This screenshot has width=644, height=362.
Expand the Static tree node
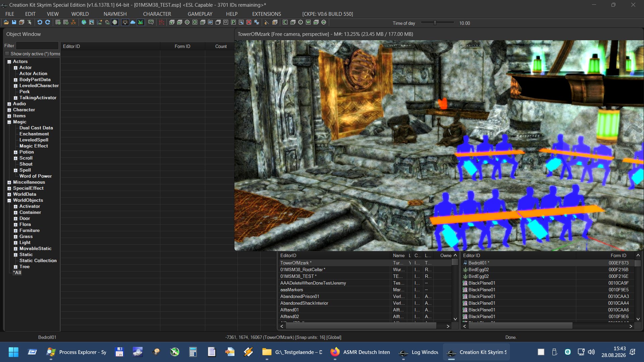point(15,255)
